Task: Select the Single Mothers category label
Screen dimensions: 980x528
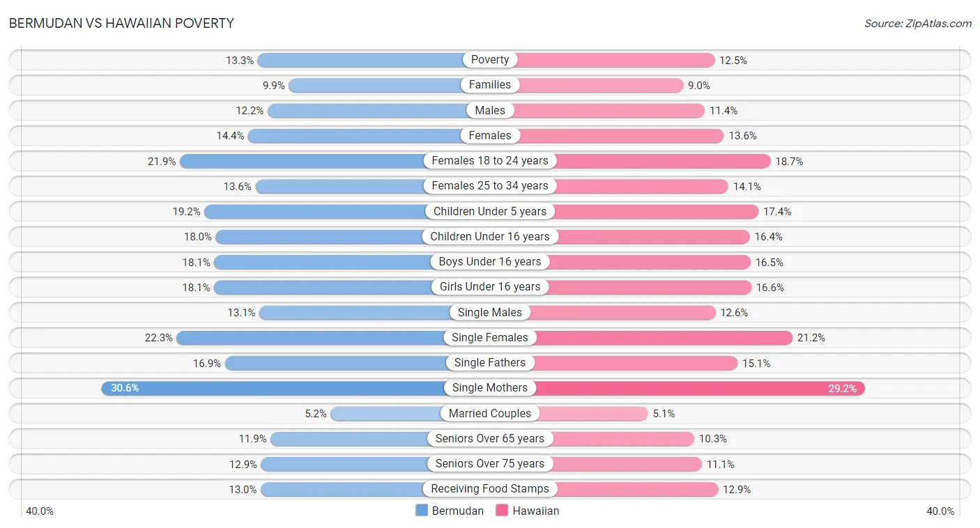Action: pos(490,388)
